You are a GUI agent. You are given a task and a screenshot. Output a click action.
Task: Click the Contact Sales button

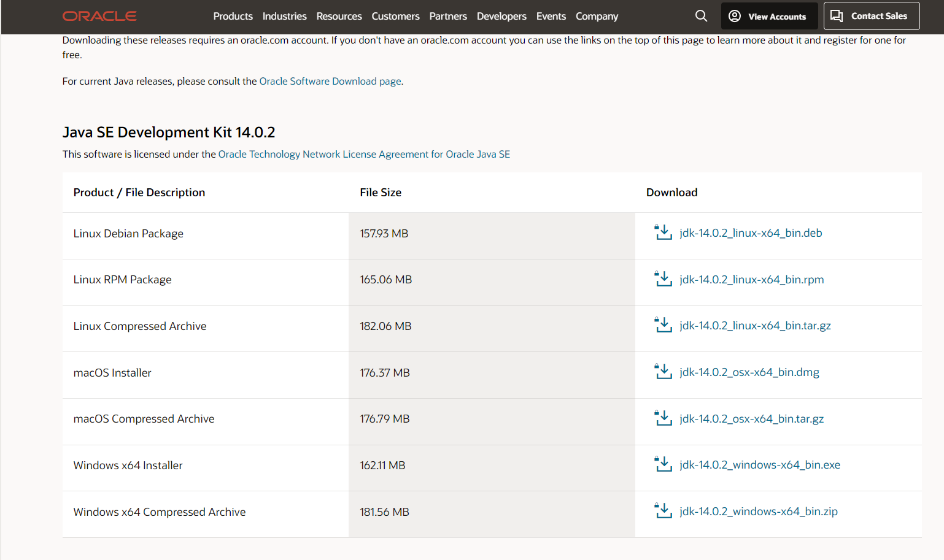872,16
